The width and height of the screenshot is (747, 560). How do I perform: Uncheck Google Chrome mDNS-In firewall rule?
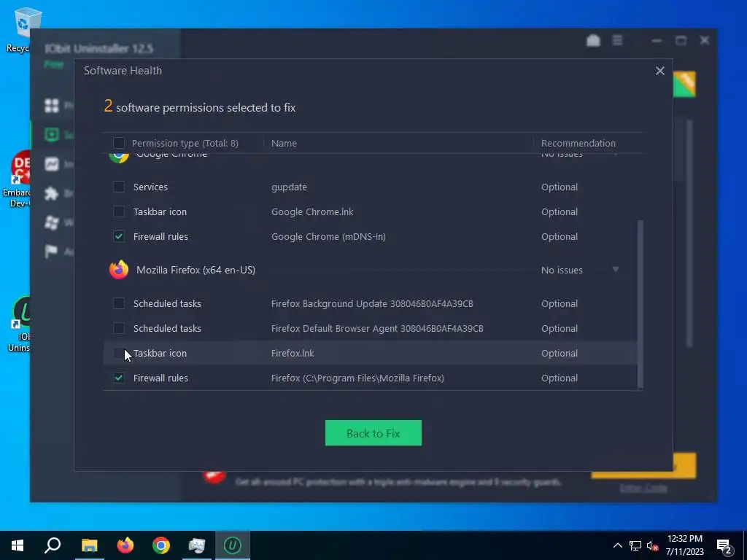119,236
